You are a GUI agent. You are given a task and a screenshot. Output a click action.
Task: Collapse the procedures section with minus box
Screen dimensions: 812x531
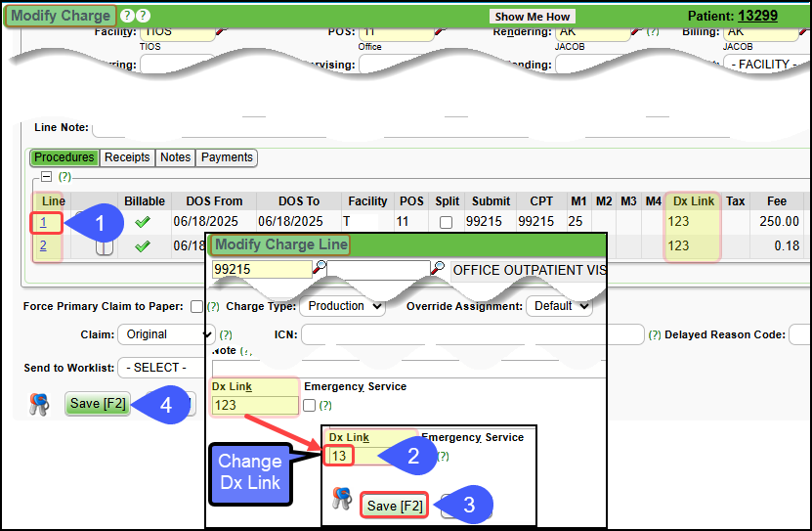45,177
